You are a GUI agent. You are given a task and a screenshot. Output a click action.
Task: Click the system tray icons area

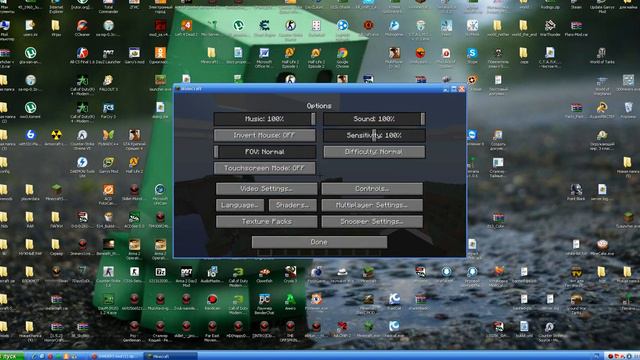622,356
